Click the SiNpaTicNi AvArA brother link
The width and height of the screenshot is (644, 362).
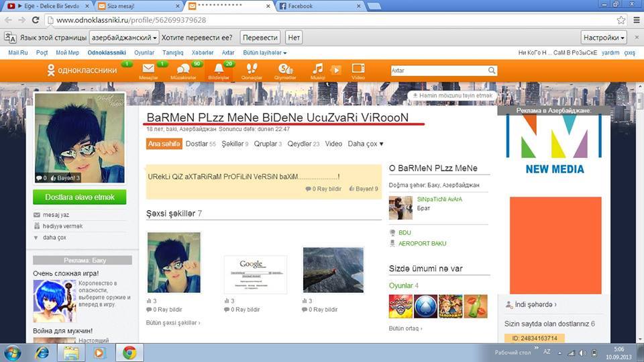click(x=439, y=199)
